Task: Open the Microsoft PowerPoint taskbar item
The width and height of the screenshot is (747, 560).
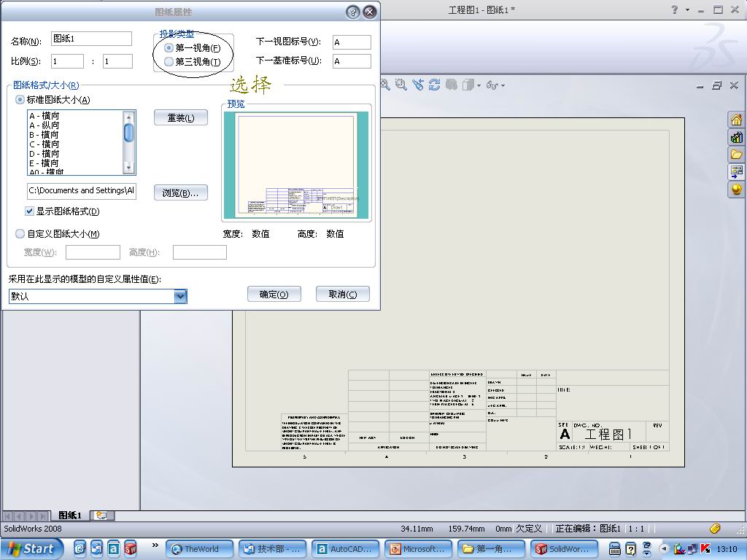Action: click(418, 549)
